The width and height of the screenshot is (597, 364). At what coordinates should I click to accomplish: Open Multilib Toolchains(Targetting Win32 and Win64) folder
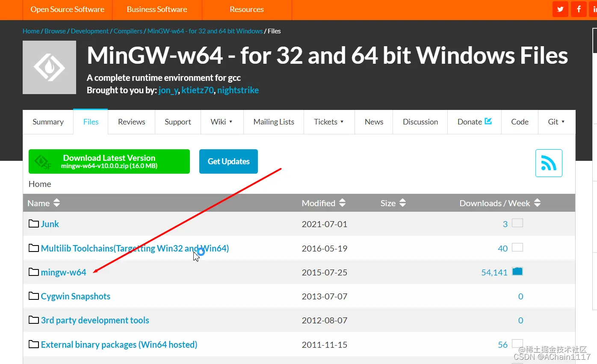[x=135, y=248]
